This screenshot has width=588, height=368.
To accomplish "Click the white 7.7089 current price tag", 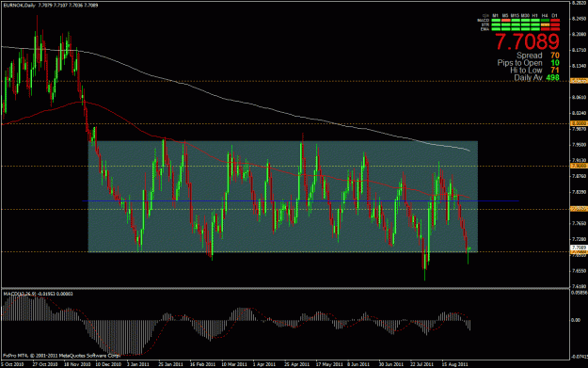I will (x=579, y=248).
